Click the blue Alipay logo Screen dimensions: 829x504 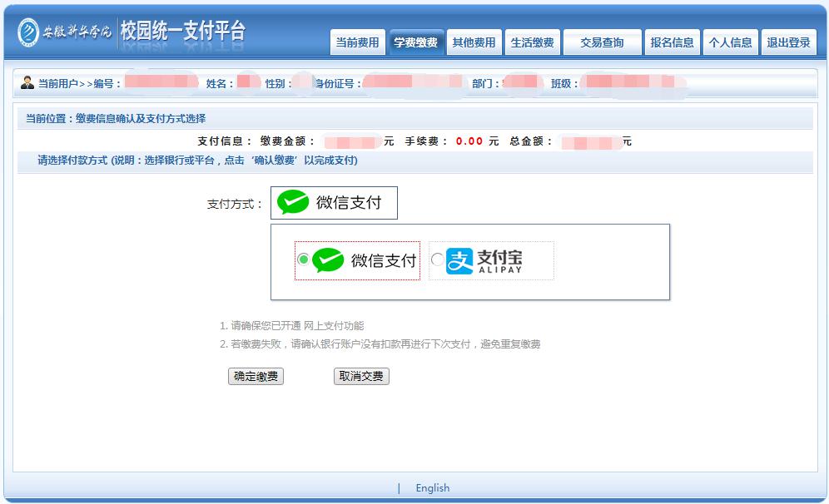click(459, 261)
